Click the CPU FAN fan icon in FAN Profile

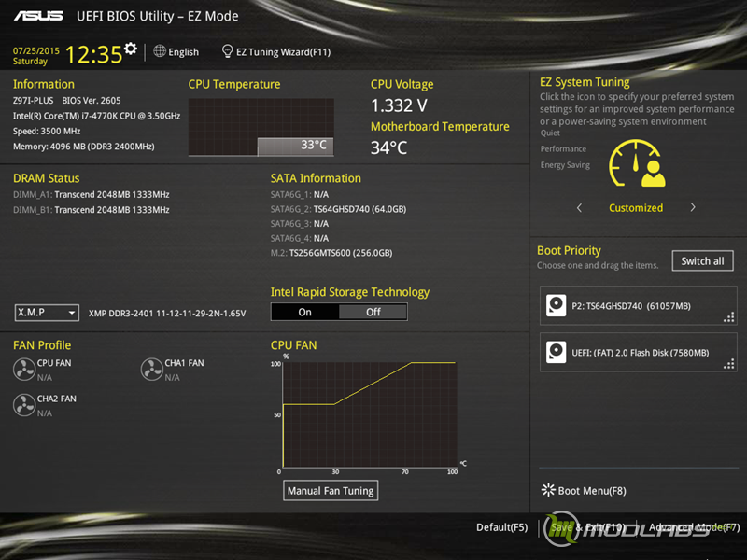[x=24, y=370]
